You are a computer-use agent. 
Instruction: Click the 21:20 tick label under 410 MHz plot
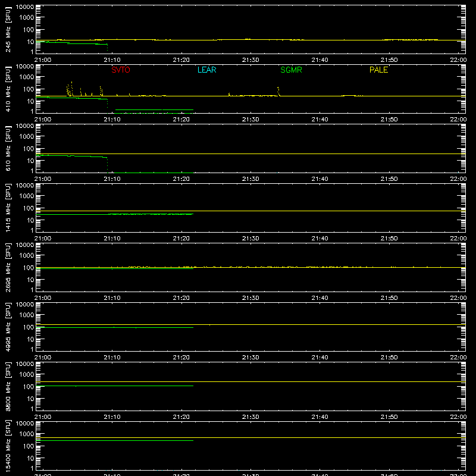point(181,120)
